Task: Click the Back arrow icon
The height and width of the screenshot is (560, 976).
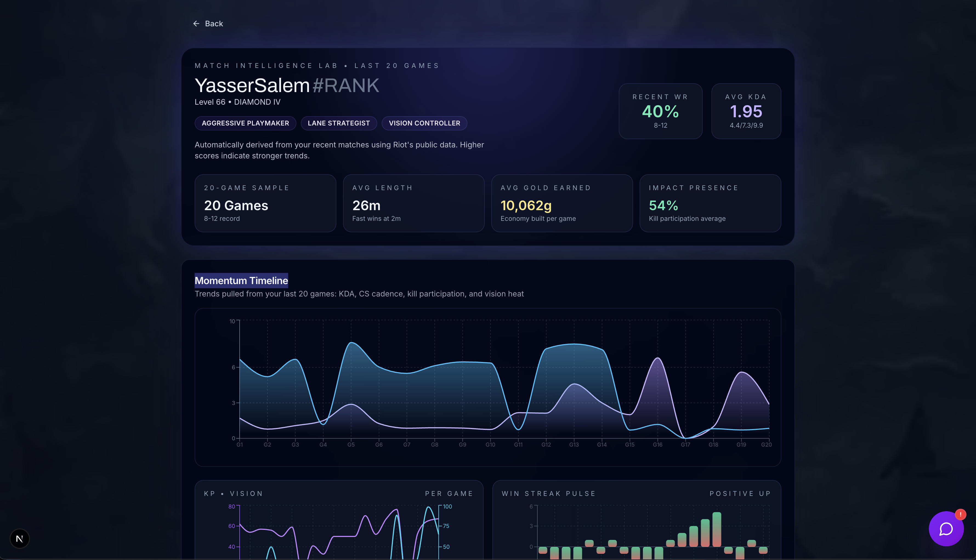Action: click(x=196, y=24)
